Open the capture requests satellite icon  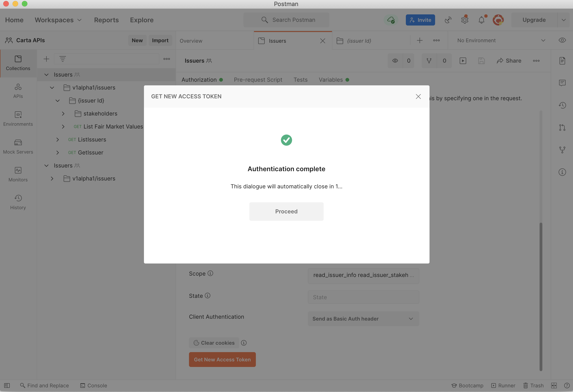pos(448,20)
